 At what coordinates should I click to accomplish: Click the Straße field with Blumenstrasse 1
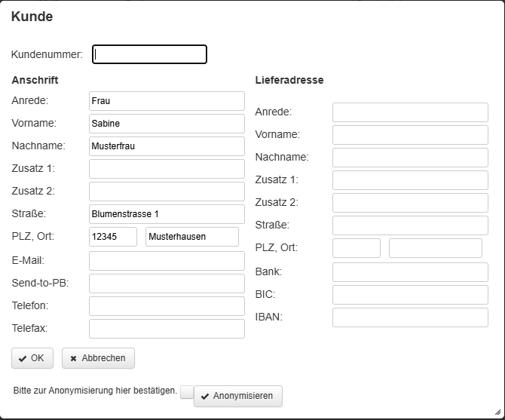pyautogui.click(x=167, y=214)
